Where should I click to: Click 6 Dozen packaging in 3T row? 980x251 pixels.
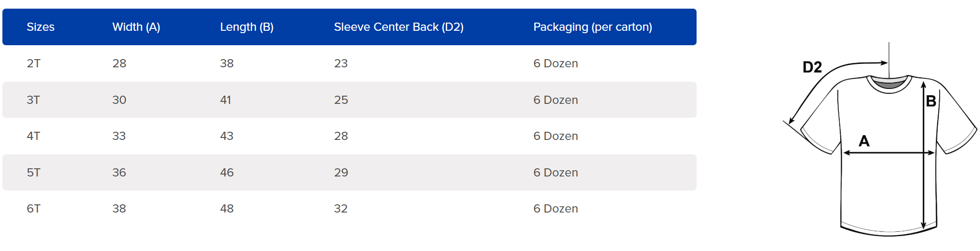coord(555,100)
